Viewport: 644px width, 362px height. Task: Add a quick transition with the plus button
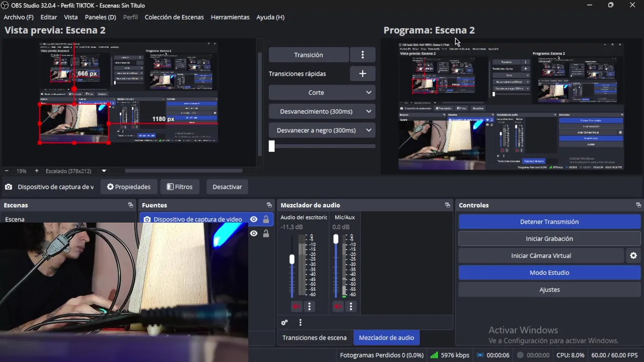pyautogui.click(x=362, y=73)
